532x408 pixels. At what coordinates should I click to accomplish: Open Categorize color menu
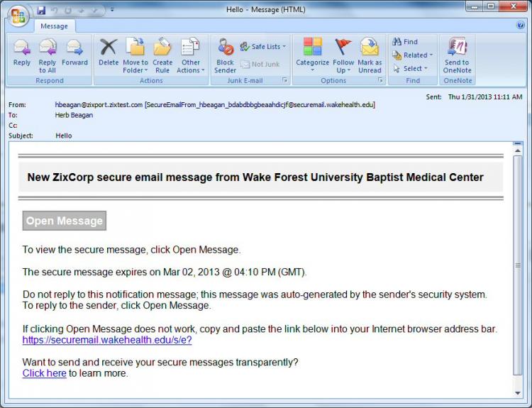(x=313, y=56)
